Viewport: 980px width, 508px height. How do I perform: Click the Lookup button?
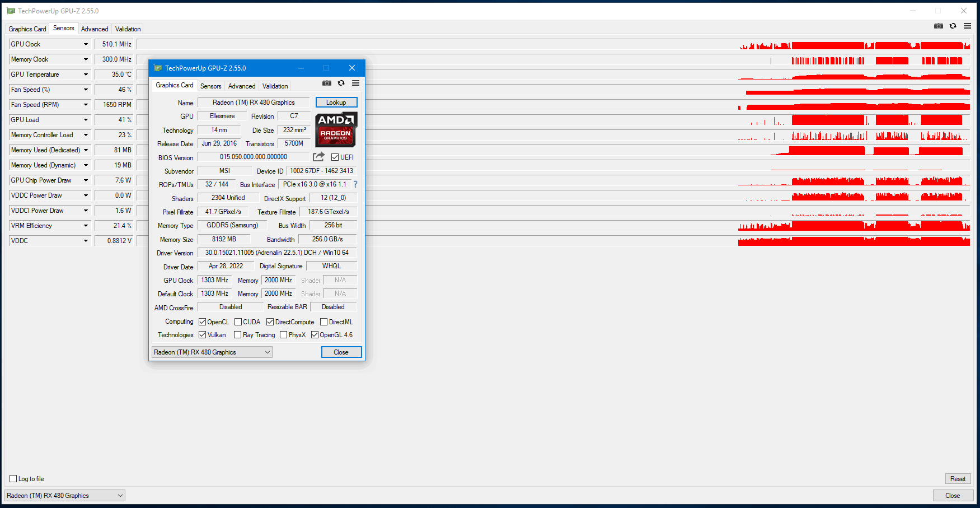pos(336,102)
